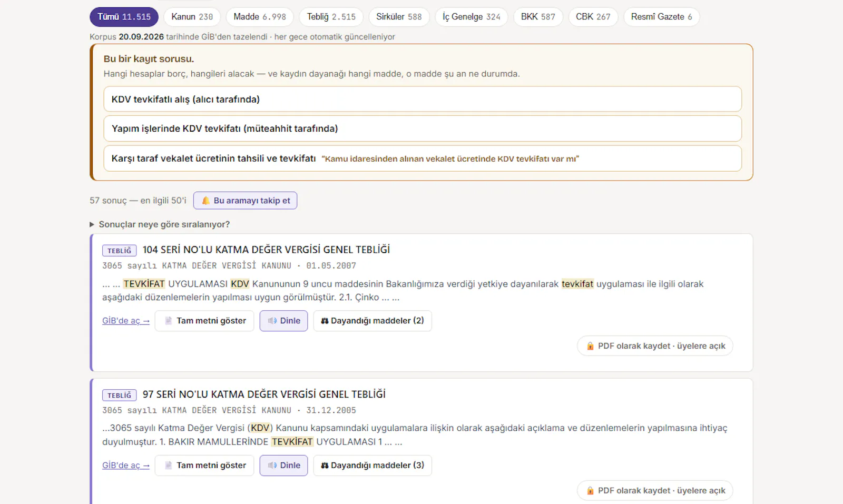This screenshot has height=504, width=843.
Task: Click document icon in 97 Seri Tam metni göster
Action: pyautogui.click(x=168, y=466)
